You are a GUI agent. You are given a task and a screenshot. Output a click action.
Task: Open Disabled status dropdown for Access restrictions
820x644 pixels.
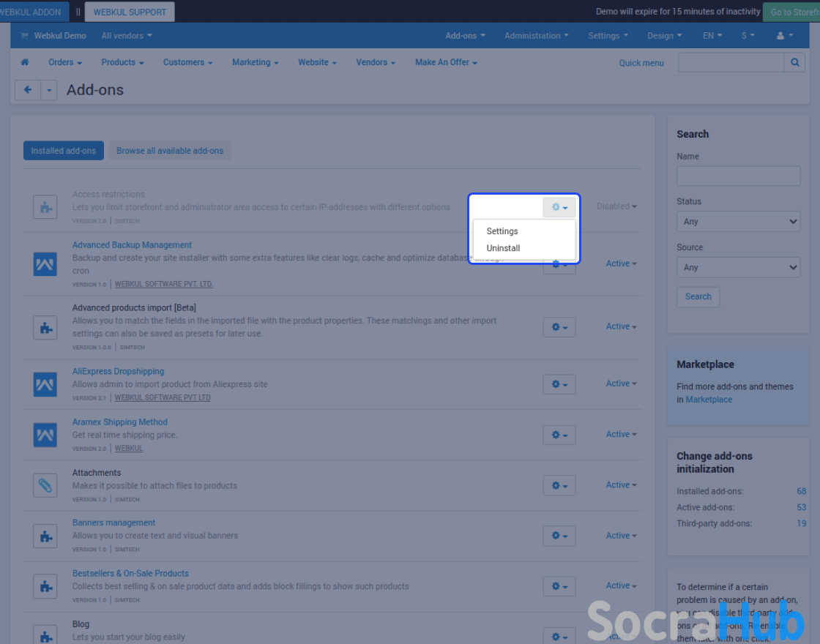tap(616, 206)
